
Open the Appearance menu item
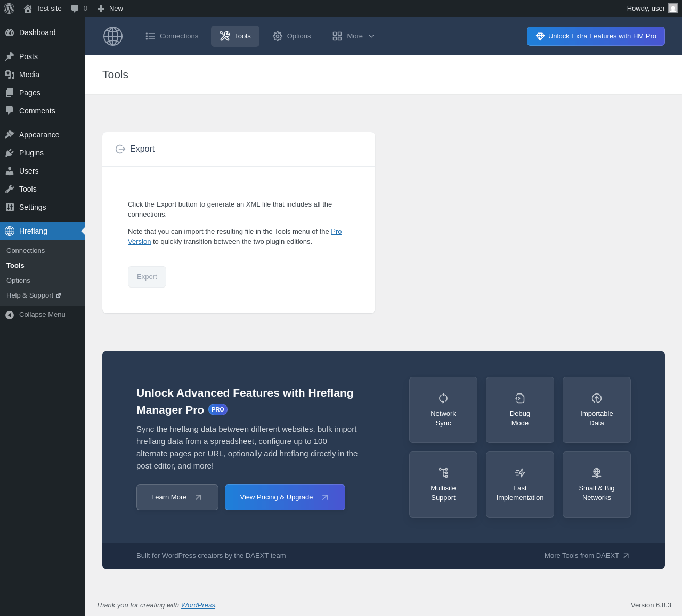[x=43, y=135]
